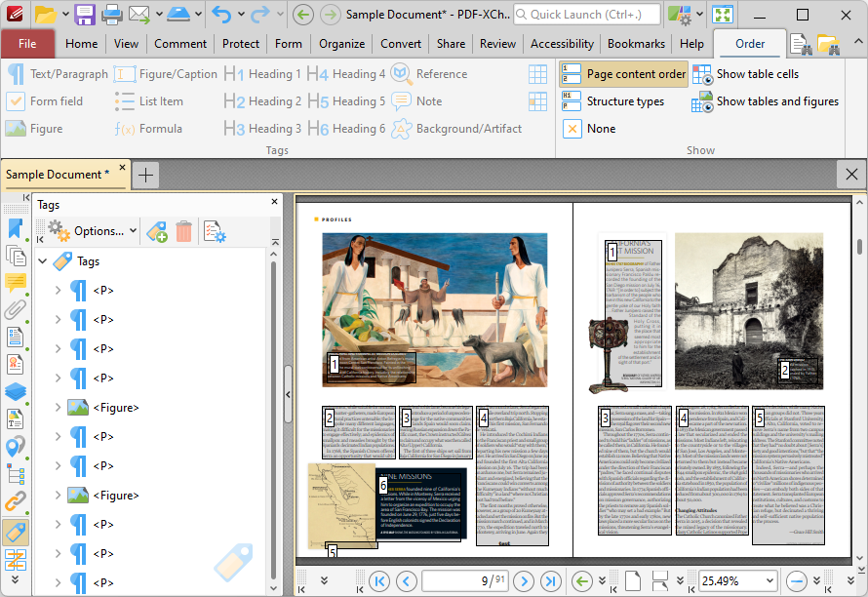Click the Quick Launch search field
The width and height of the screenshot is (868, 597).
point(587,15)
